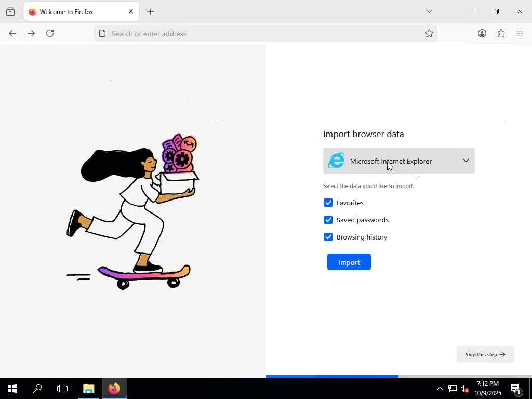This screenshot has height=399, width=532.
Task: Uncheck the Saved passwords checkbox
Action: coord(328,220)
